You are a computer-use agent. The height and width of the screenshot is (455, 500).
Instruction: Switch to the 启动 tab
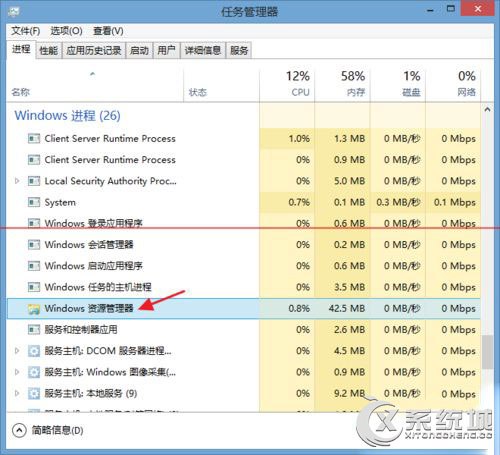(139, 50)
